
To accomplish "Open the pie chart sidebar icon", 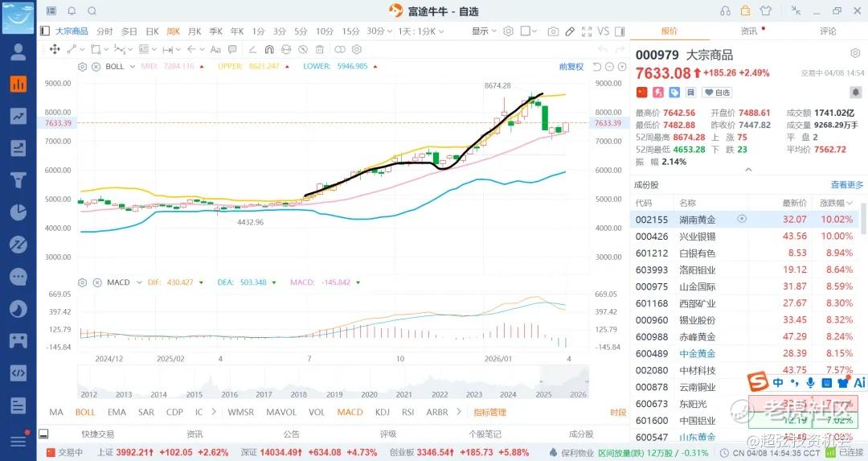I will 18,212.
